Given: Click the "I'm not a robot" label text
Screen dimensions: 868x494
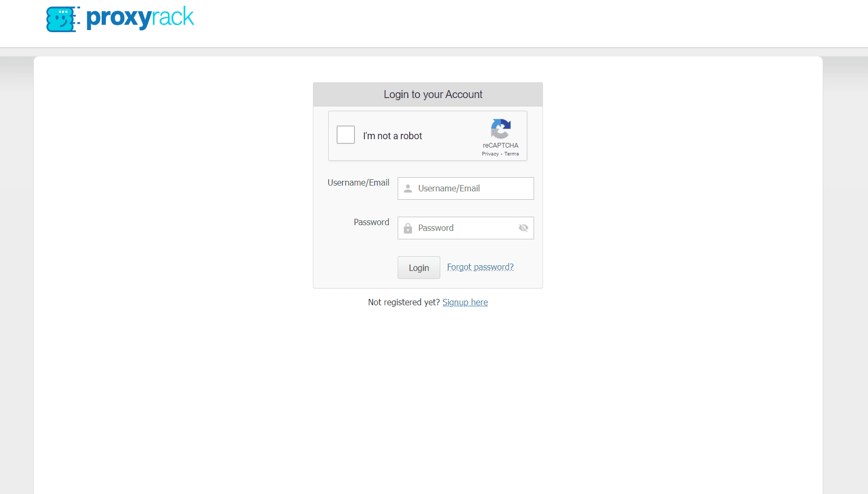Looking at the screenshot, I should pos(392,136).
